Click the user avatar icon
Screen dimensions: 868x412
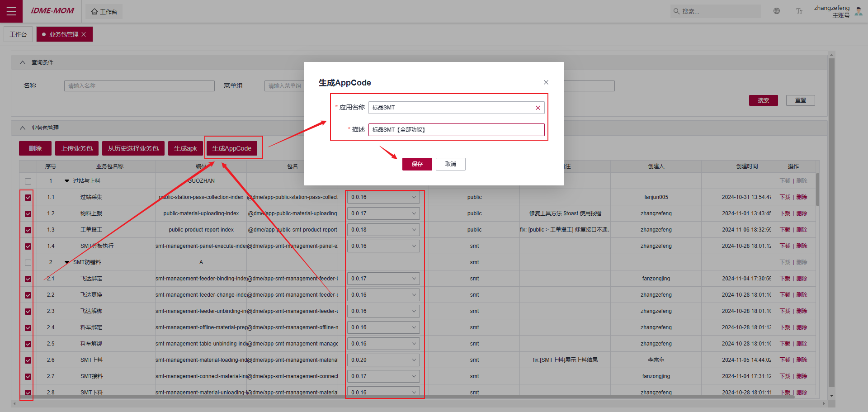click(859, 11)
